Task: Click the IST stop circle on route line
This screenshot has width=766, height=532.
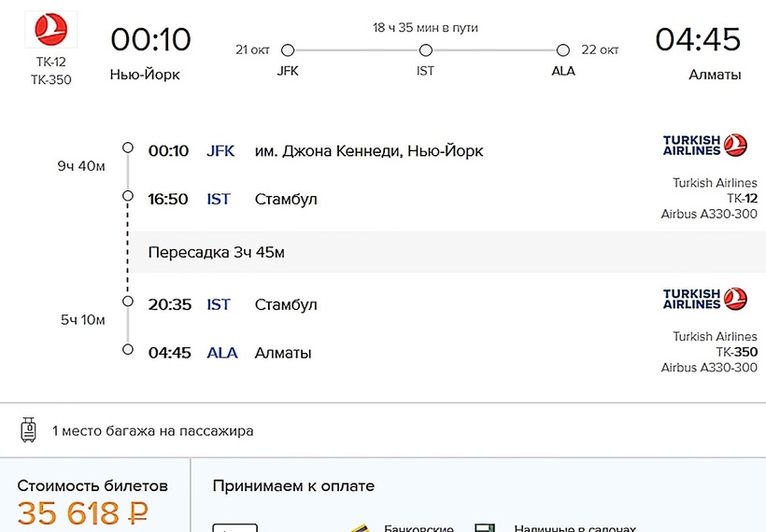Action: (x=426, y=50)
